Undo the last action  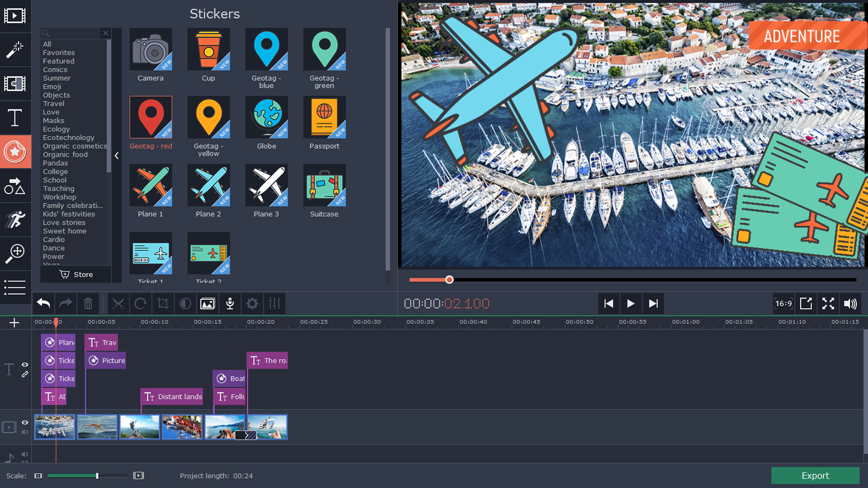43,303
